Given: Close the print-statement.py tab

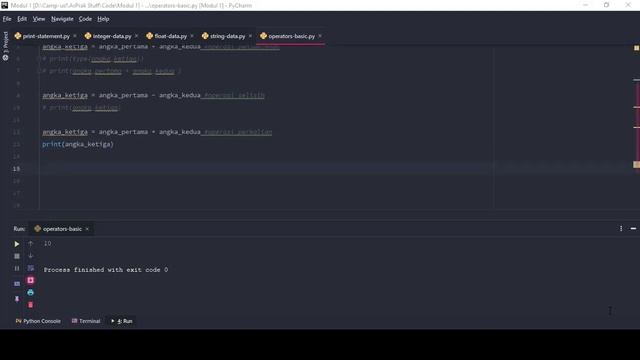Looking at the screenshot, I should click(75, 36).
